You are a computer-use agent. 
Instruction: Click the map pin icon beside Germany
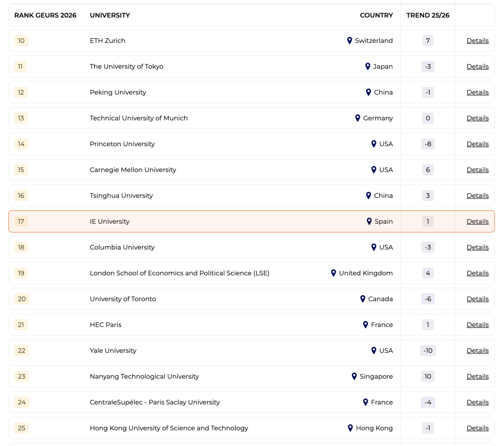357,118
